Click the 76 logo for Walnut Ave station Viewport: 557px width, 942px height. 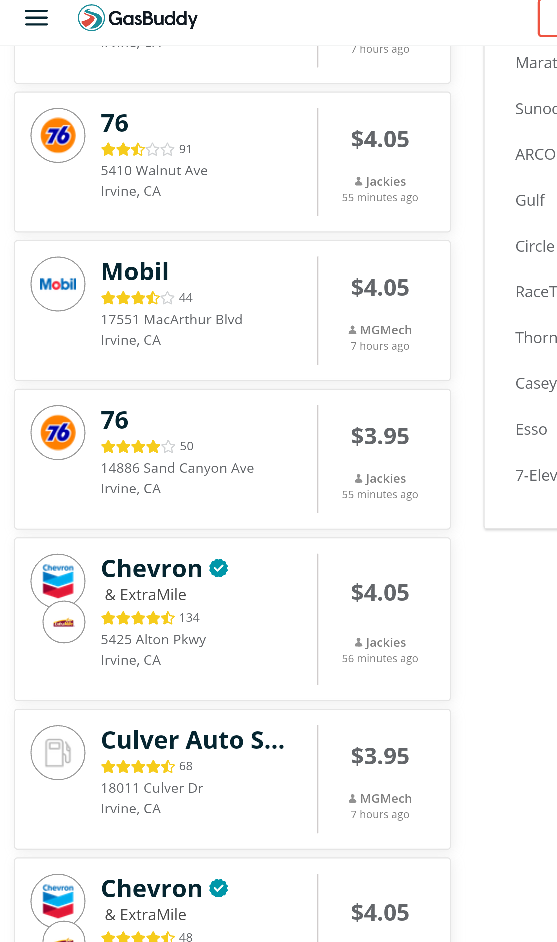pyautogui.click(x=58, y=135)
